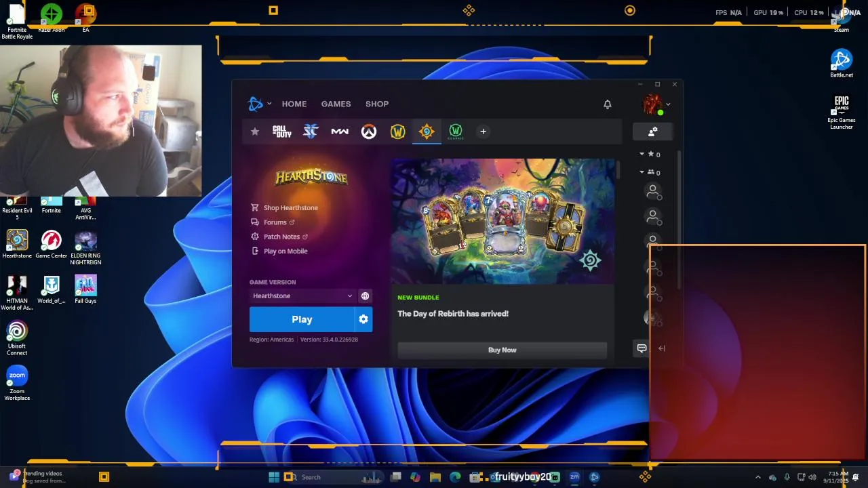Collapse the friends list group

[642, 172]
